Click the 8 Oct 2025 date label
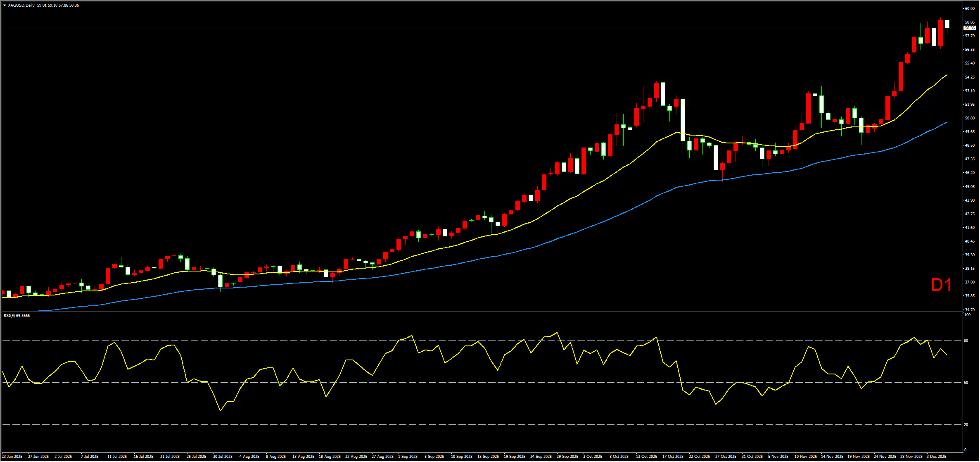This screenshot has width=980, height=462. tap(619, 457)
